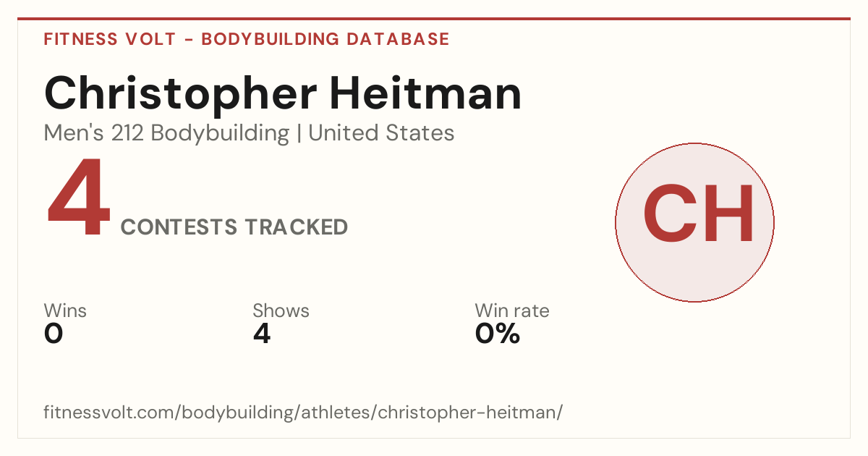Click the Wins stat label
This screenshot has width=868, height=456.
coord(65,311)
